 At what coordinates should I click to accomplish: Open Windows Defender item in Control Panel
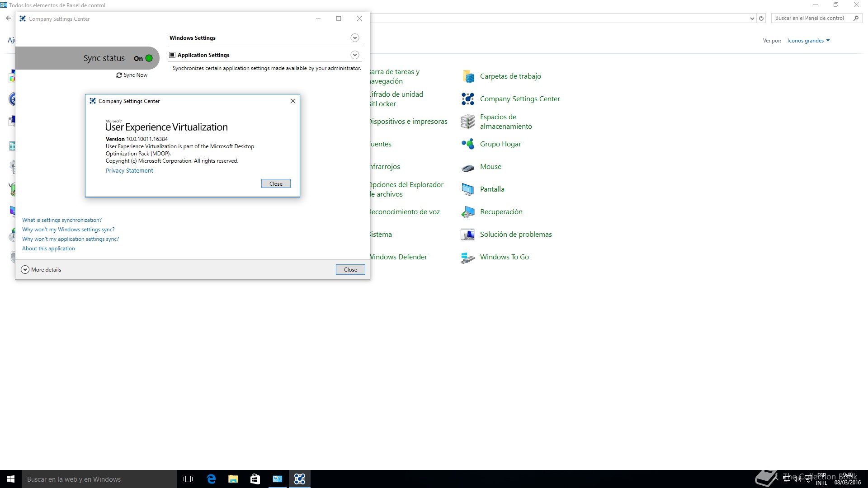click(398, 257)
